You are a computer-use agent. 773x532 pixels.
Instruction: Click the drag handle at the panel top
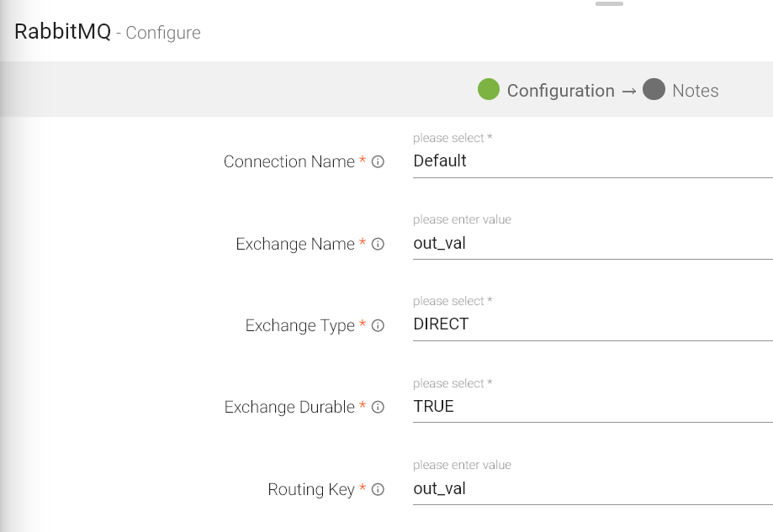pyautogui.click(x=609, y=4)
